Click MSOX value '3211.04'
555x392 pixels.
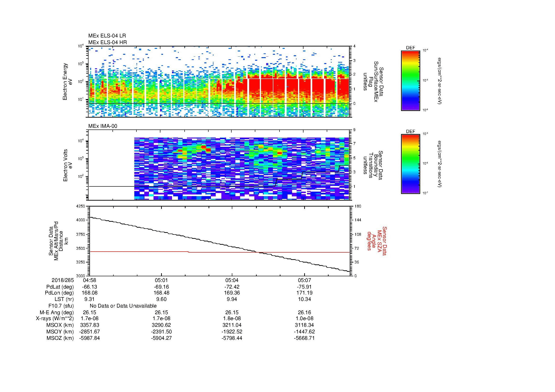tap(232, 325)
